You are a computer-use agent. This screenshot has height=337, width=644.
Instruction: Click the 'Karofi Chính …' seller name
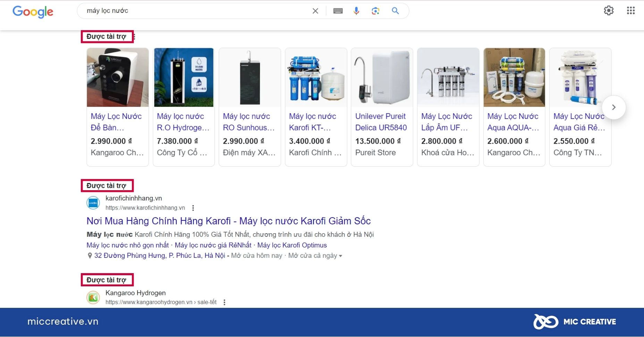pyautogui.click(x=315, y=153)
